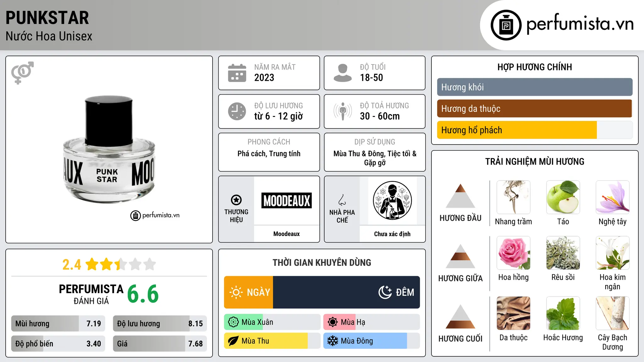This screenshot has height=362, width=644.
Task: Click the Rêu sồi oakmoss note image
Action: click(563, 253)
